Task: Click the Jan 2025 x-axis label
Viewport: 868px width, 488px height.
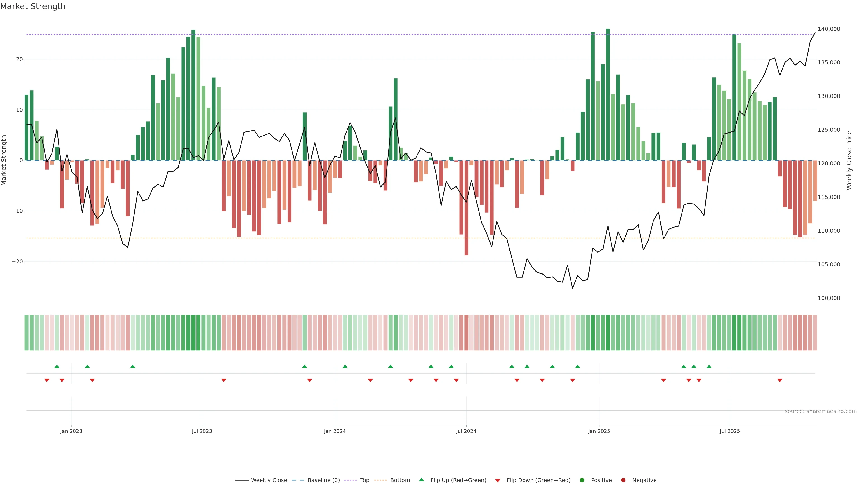Action: click(x=599, y=431)
